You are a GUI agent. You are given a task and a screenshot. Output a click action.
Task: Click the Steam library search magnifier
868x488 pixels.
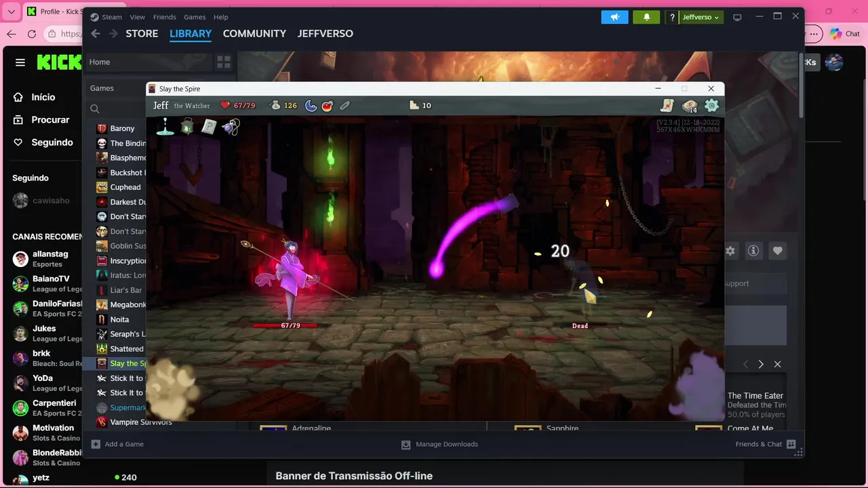tap(95, 108)
